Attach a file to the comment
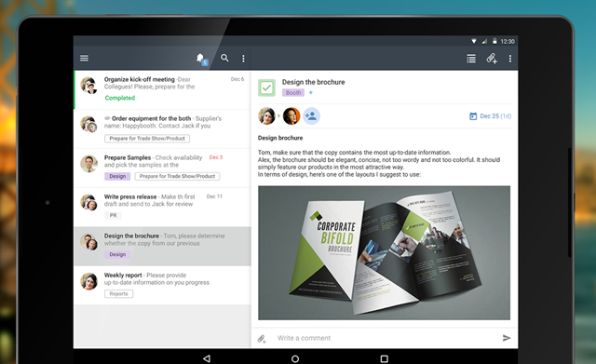This screenshot has width=596, height=364. 262,338
